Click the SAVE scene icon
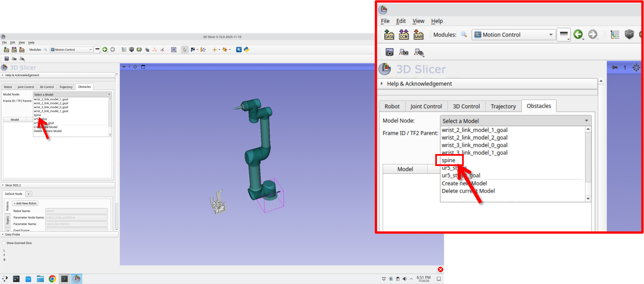Screen dimensions: 644x284 coord(22,50)
